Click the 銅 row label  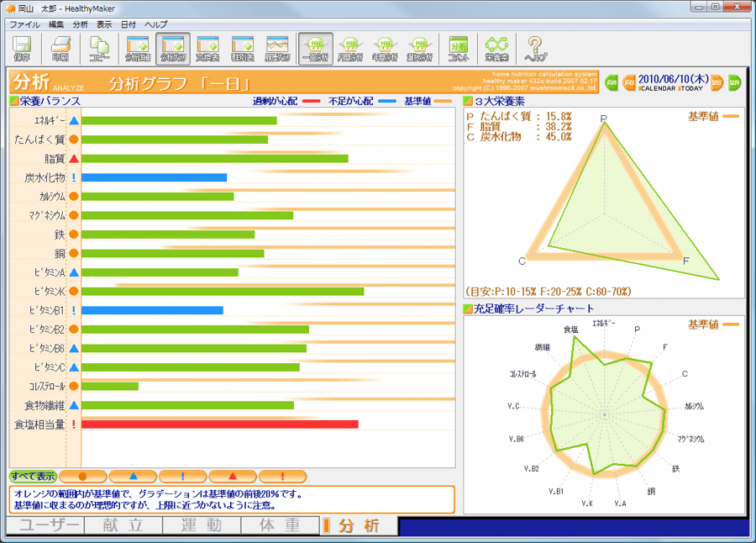[x=60, y=253]
